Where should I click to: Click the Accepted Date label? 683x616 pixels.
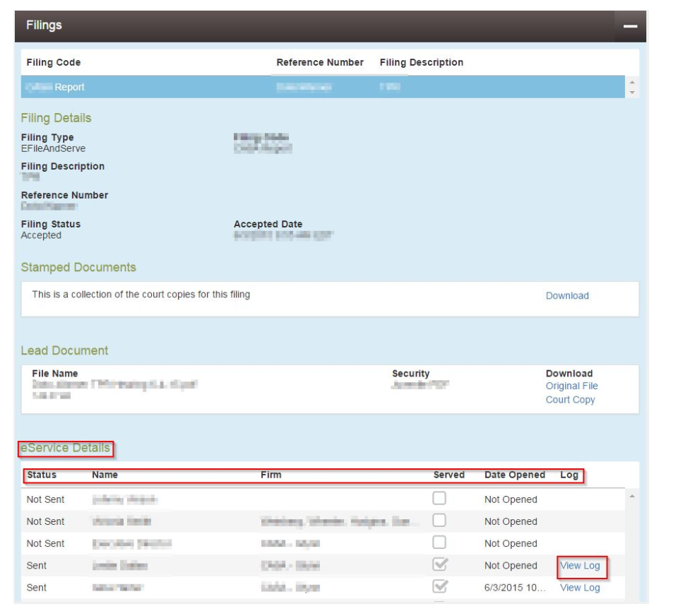pos(268,224)
